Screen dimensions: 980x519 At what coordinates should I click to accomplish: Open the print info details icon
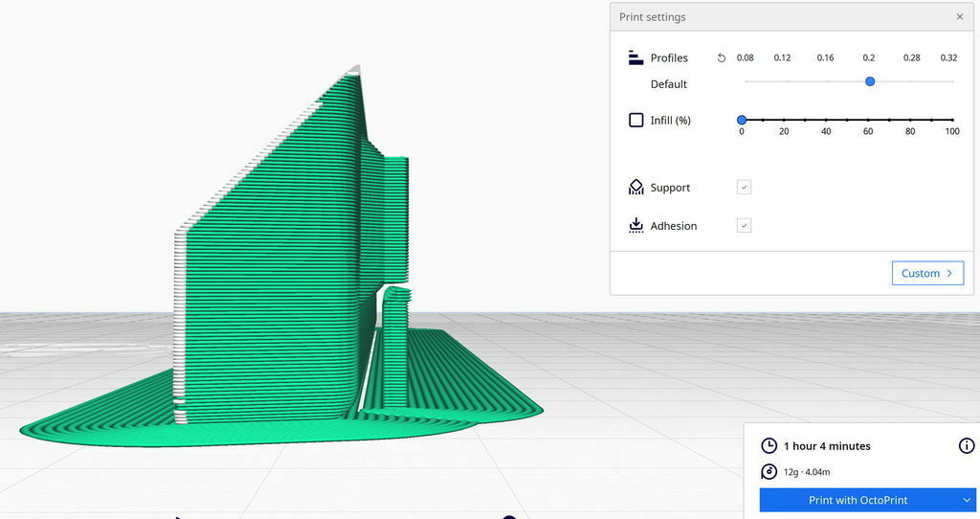click(x=967, y=446)
